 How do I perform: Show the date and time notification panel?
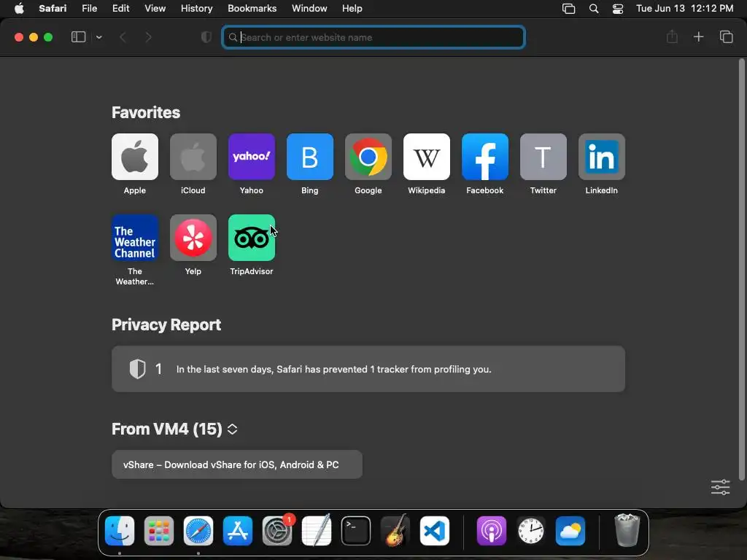click(x=684, y=8)
